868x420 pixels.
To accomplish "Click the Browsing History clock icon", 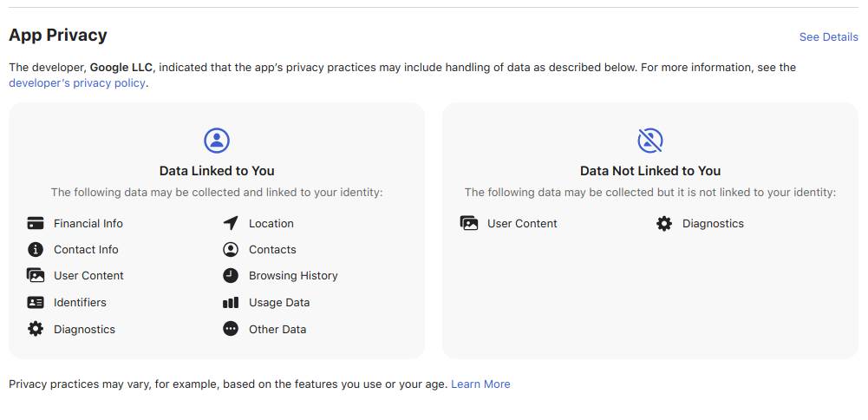I will [231, 275].
